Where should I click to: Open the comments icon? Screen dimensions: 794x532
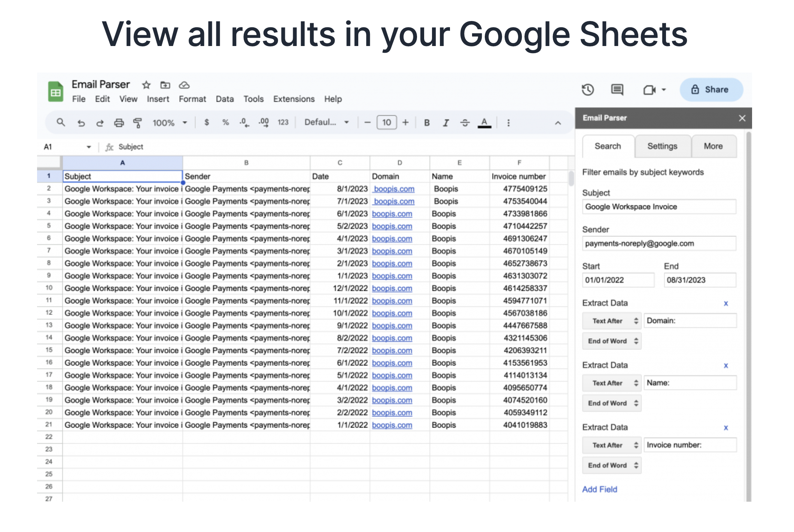(617, 90)
